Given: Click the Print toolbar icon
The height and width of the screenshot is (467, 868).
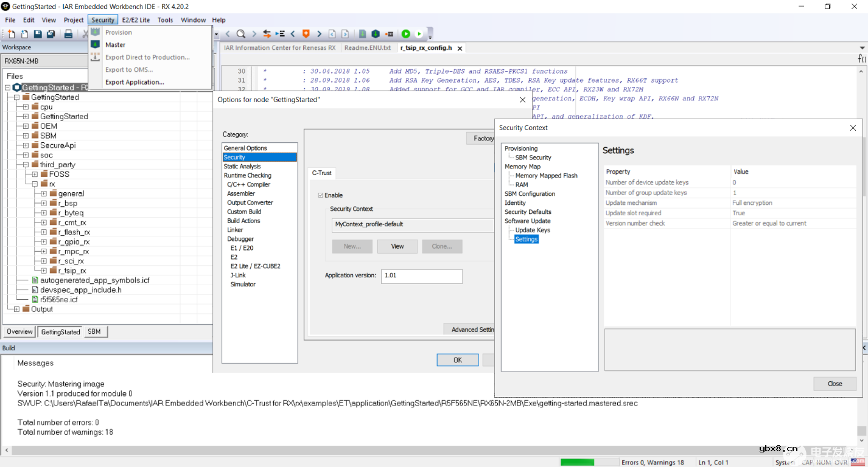Looking at the screenshot, I should 68,34.
